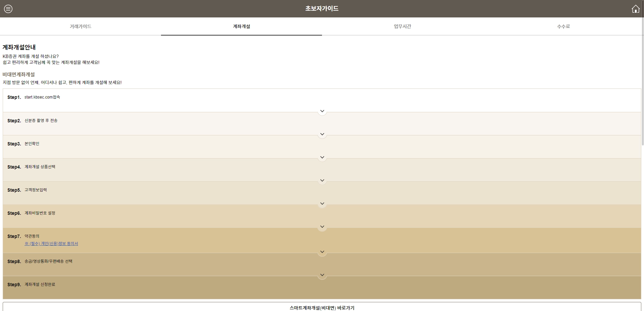Expand the Step5 chevron below 고객정보입력
644x311 pixels.
(322, 203)
